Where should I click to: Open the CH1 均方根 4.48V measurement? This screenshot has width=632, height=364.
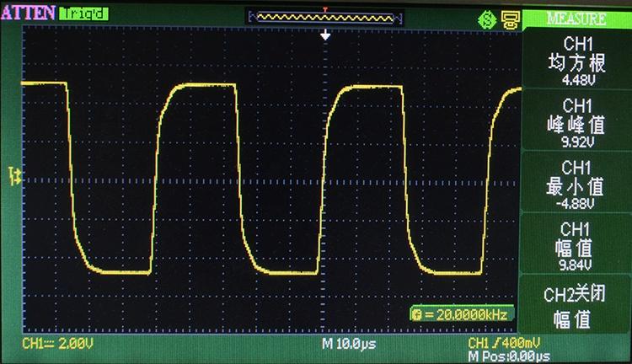click(x=576, y=61)
